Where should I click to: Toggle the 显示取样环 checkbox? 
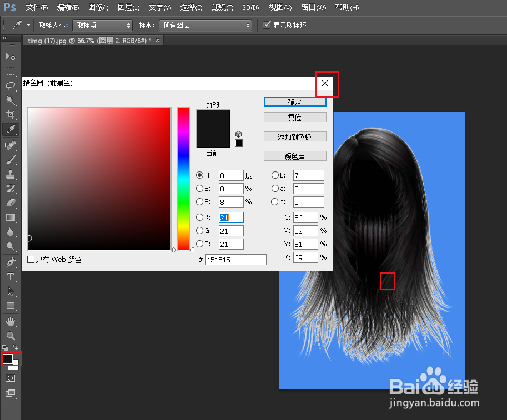coord(267,25)
